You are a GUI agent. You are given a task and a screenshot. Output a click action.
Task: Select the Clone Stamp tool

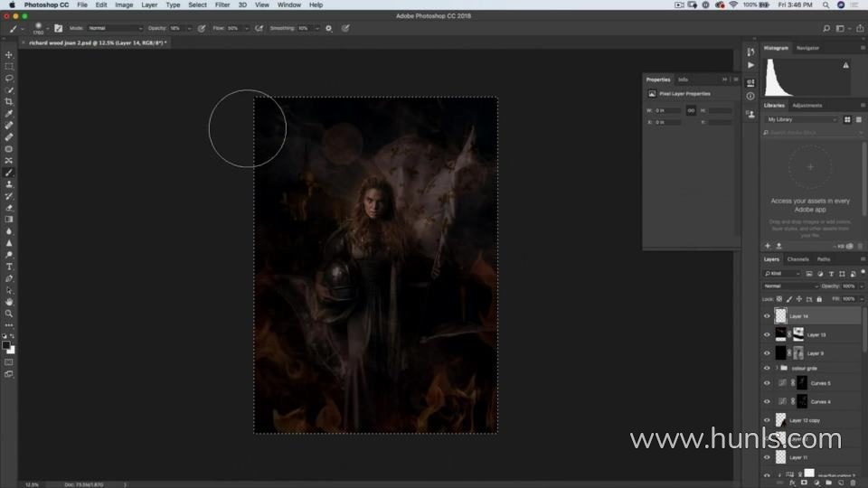(x=9, y=184)
